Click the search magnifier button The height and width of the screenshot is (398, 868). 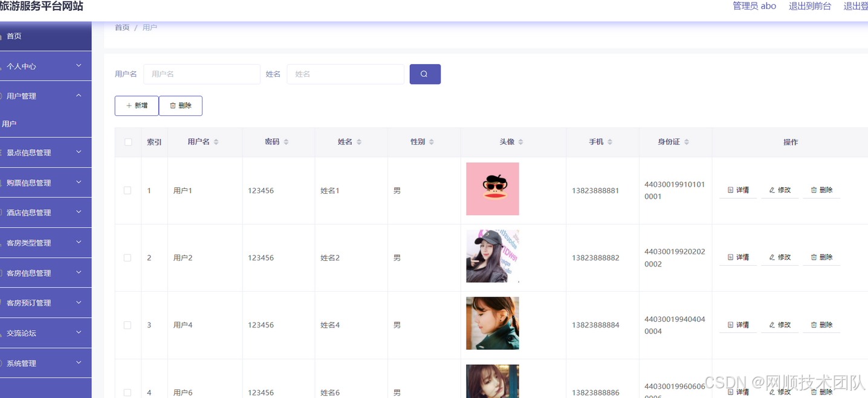[425, 74]
